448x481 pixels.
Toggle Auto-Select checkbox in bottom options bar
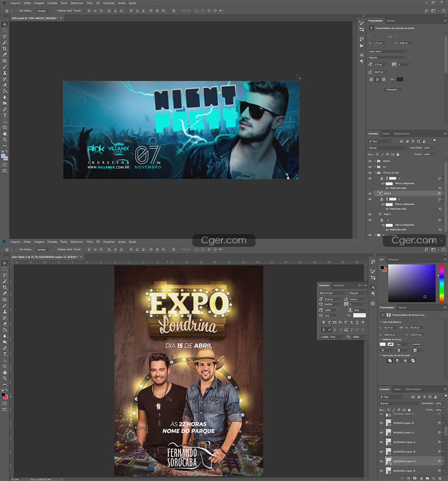[x=18, y=249]
